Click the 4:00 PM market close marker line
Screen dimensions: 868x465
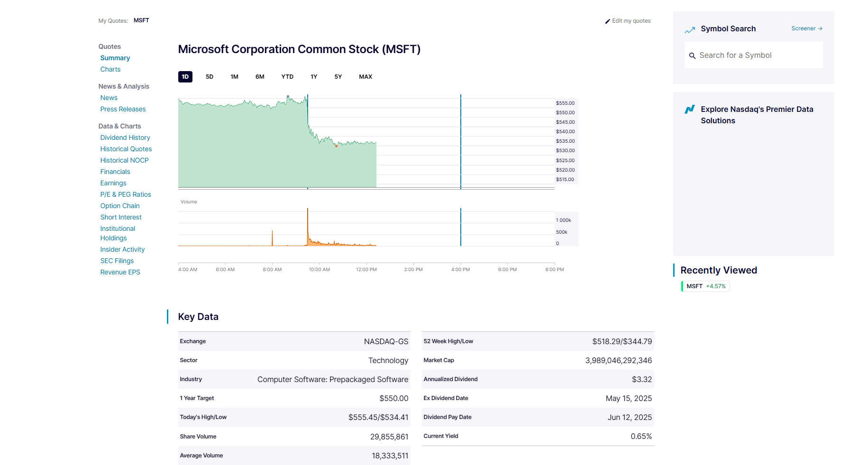coord(460,142)
